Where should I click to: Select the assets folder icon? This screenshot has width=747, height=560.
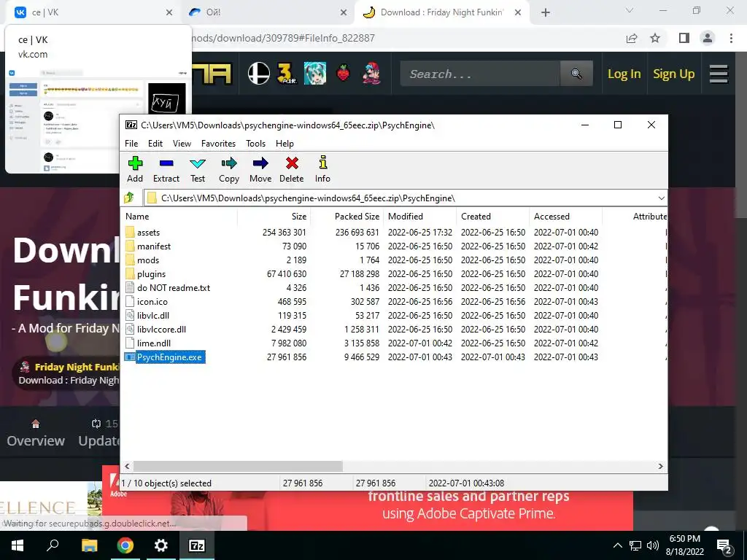point(130,232)
